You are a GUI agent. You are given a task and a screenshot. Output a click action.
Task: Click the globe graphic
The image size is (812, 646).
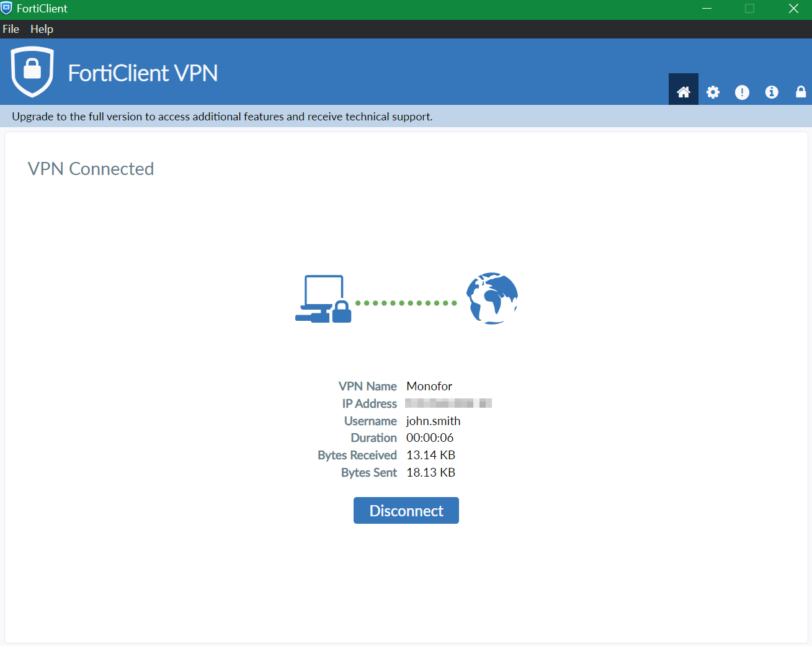click(492, 298)
